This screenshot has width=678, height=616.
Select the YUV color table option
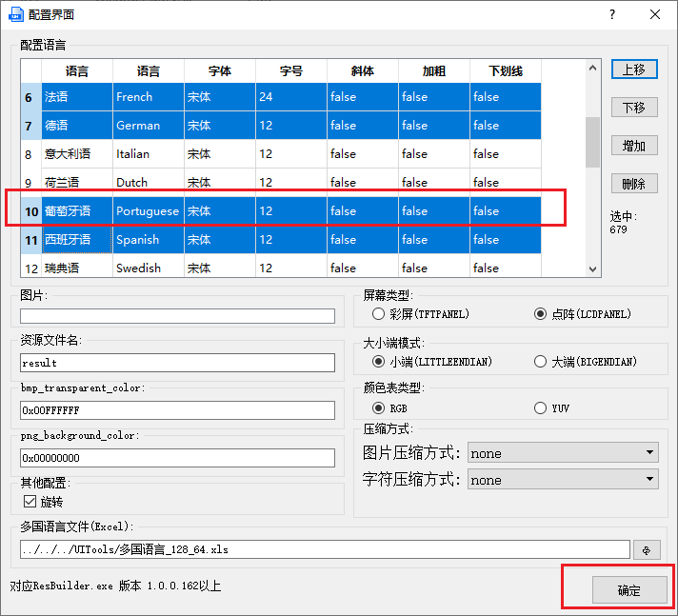(540, 408)
